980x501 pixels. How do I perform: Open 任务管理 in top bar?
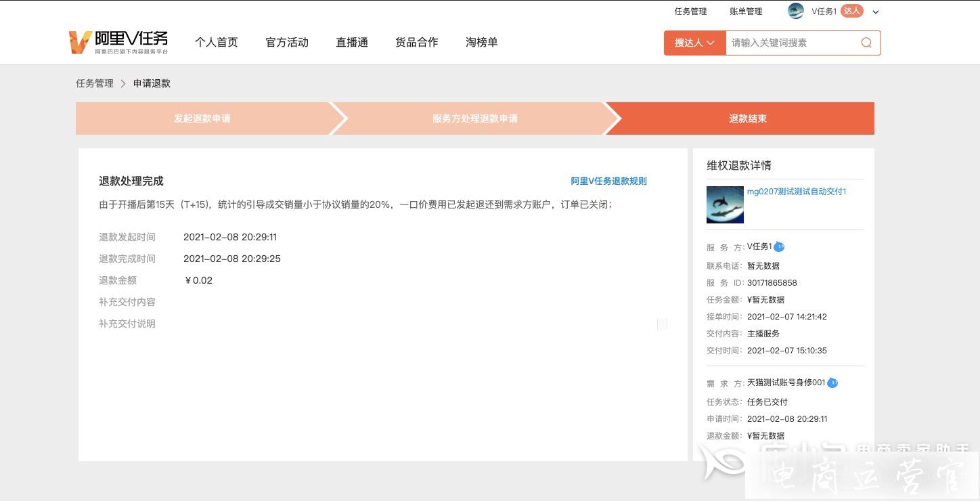[690, 12]
